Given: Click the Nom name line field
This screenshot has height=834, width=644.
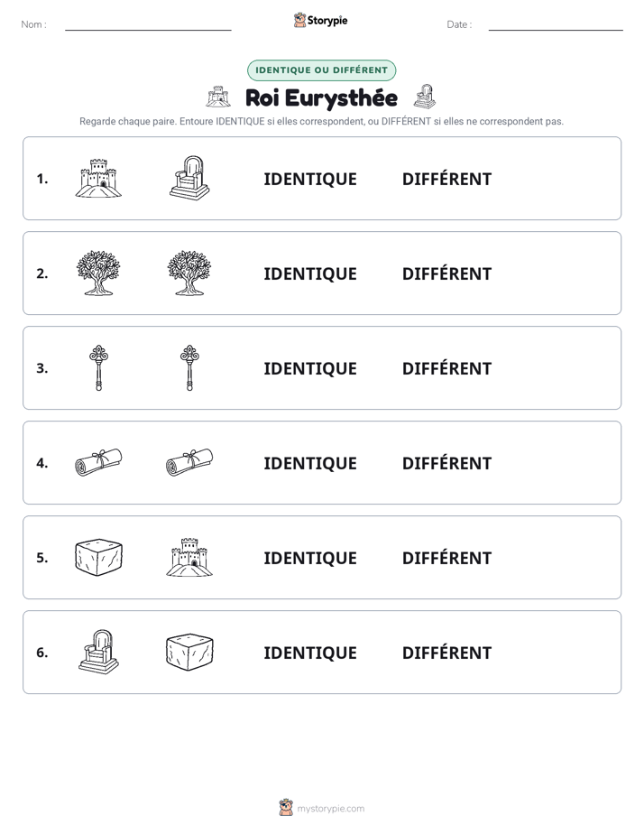Looking at the screenshot, I should [148, 24].
